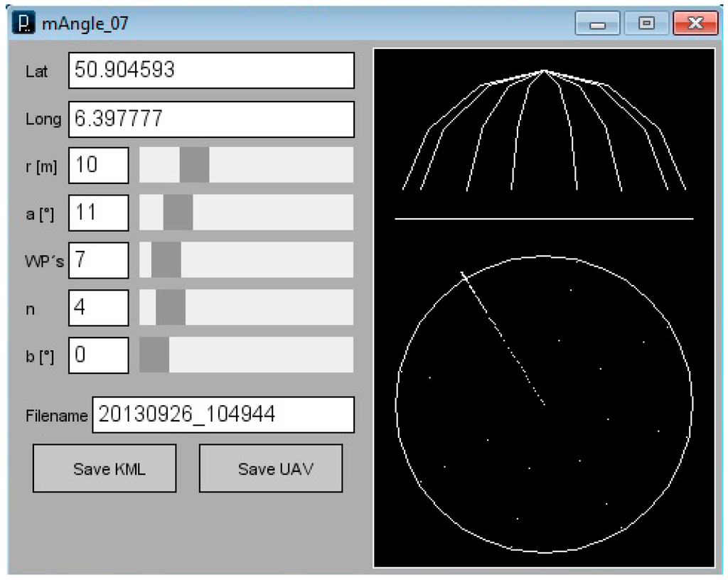
Task: Click the r [m] slider handle
Action: (194, 165)
